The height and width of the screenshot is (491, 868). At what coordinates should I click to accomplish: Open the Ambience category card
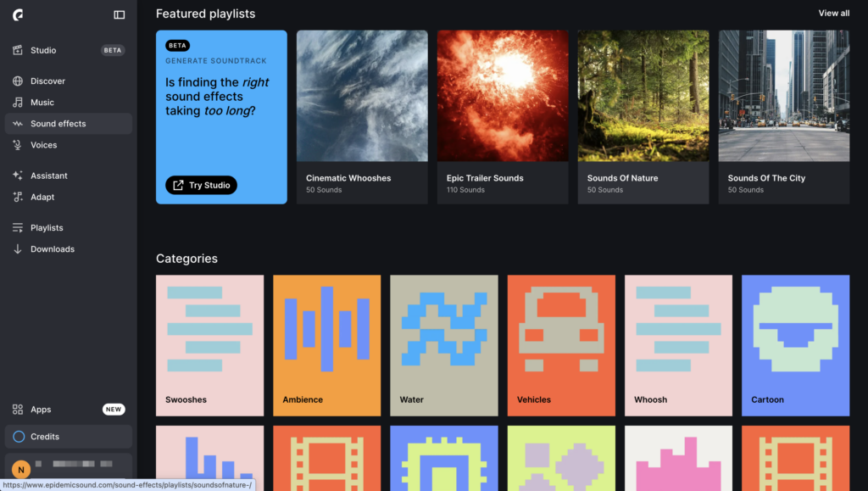coord(326,345)
